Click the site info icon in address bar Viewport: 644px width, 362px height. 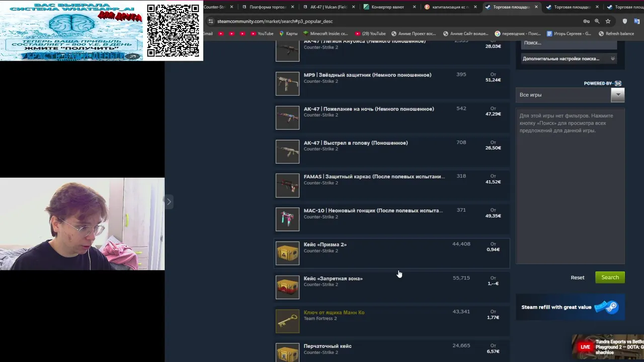pos(211,21)
